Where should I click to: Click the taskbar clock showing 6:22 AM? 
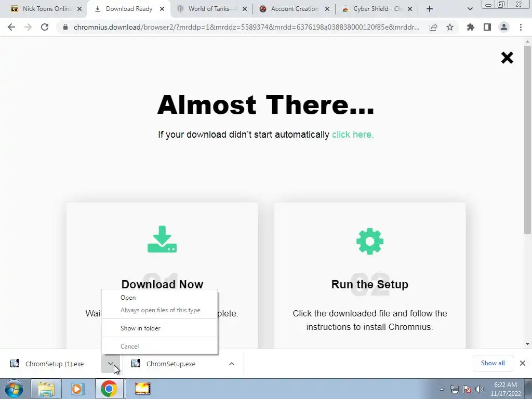(x=506, y=389)
